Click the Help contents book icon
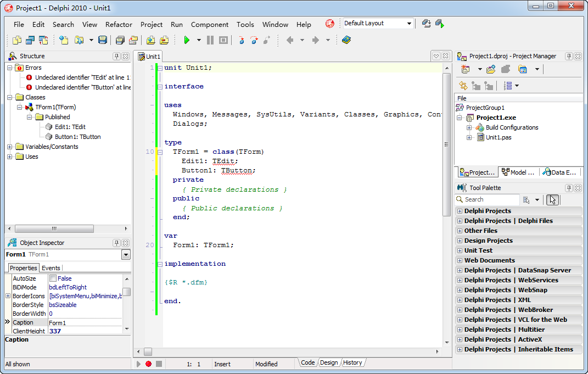Image resolution: width=588 pixels, height=374 pixels. click(346, 40)
